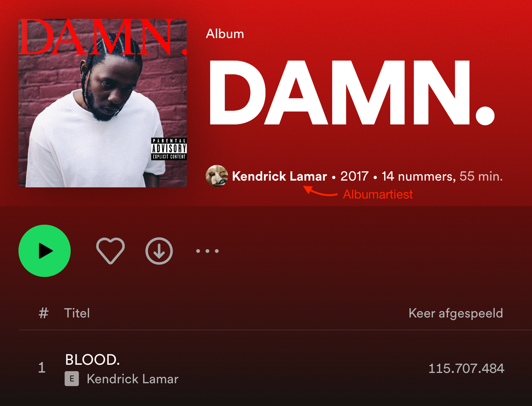Click the large DAMN. album heading

click(x=352, y=93)
